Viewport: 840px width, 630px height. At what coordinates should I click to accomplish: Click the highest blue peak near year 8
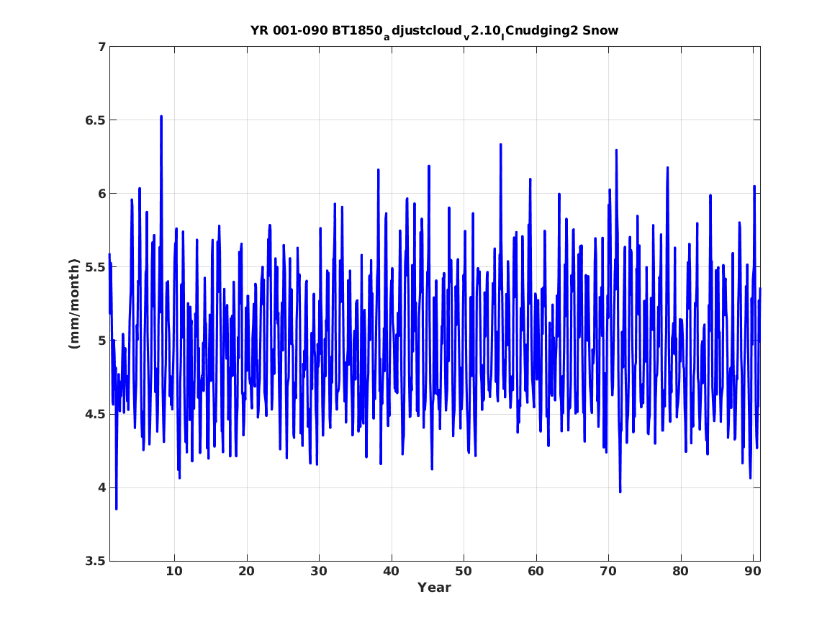coord(161,117)
